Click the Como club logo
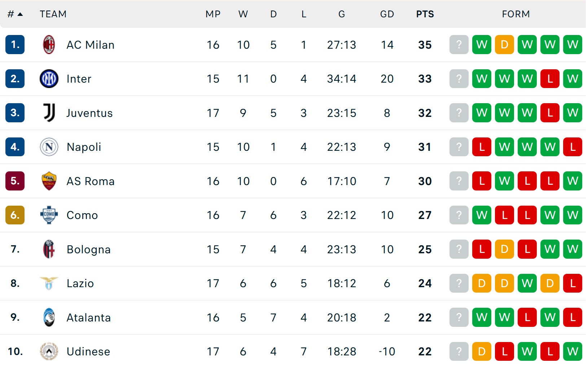This screenshot has height=368, width=588. [49, 215]
